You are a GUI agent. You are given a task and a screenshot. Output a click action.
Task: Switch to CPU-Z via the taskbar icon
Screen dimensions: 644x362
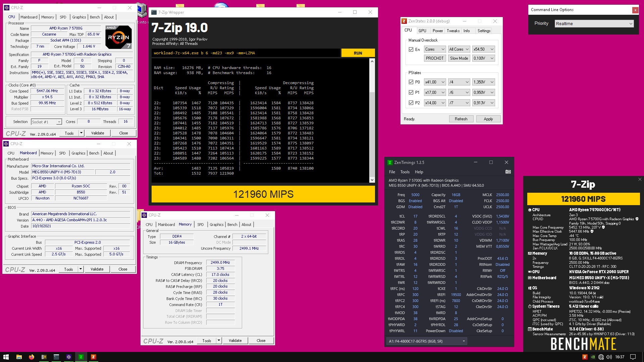point(68,357)
